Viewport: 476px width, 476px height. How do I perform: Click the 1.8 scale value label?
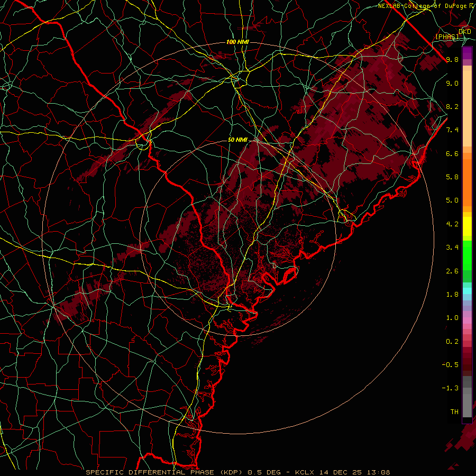pyautogui.click(x=452, y=295)
